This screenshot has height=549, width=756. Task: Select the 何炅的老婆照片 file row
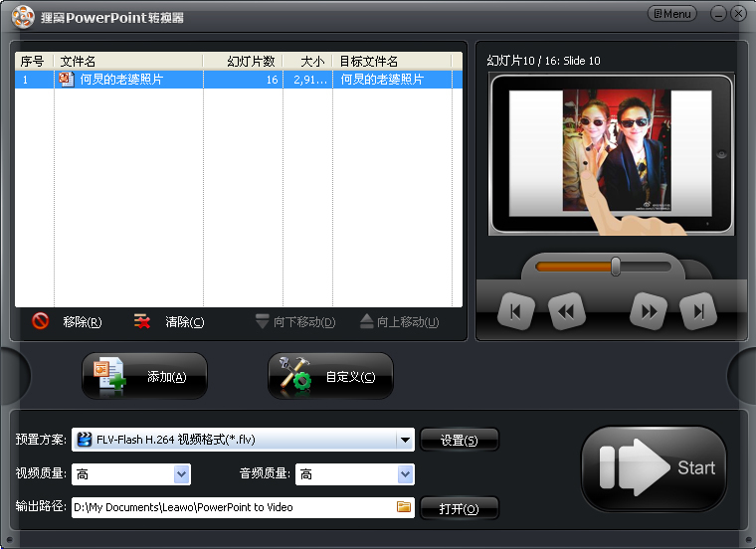(x=238, y=80)
